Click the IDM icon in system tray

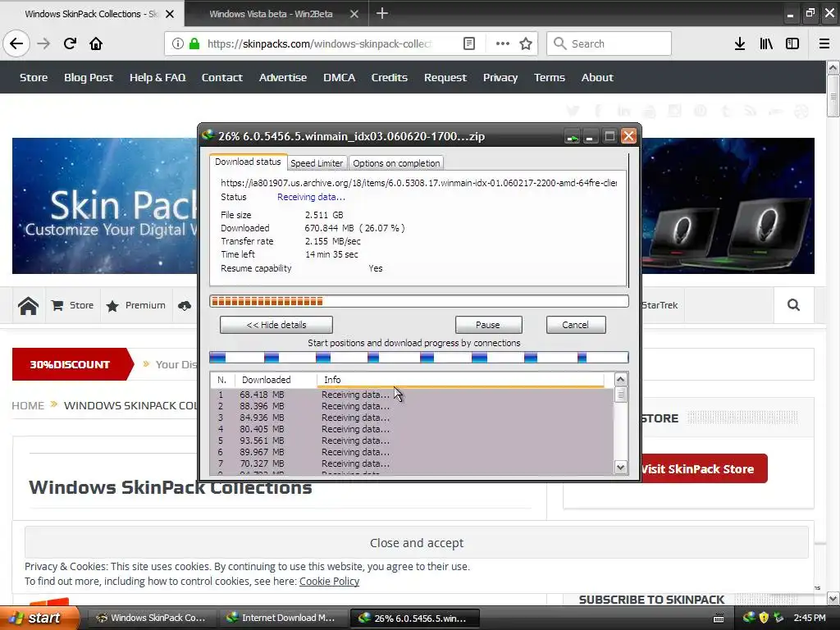749,618
